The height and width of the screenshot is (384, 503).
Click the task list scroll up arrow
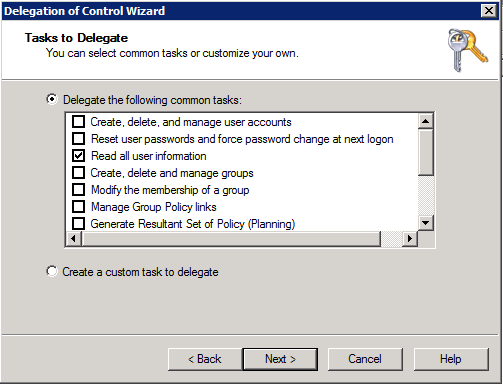point(426,121)
